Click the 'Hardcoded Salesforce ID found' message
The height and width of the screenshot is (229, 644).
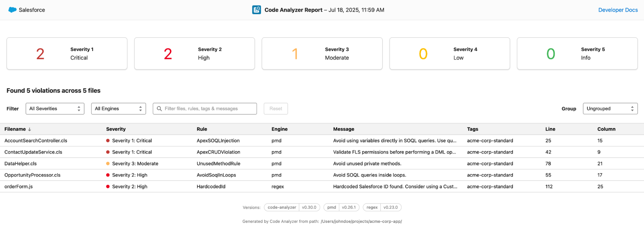pos(395,187)
